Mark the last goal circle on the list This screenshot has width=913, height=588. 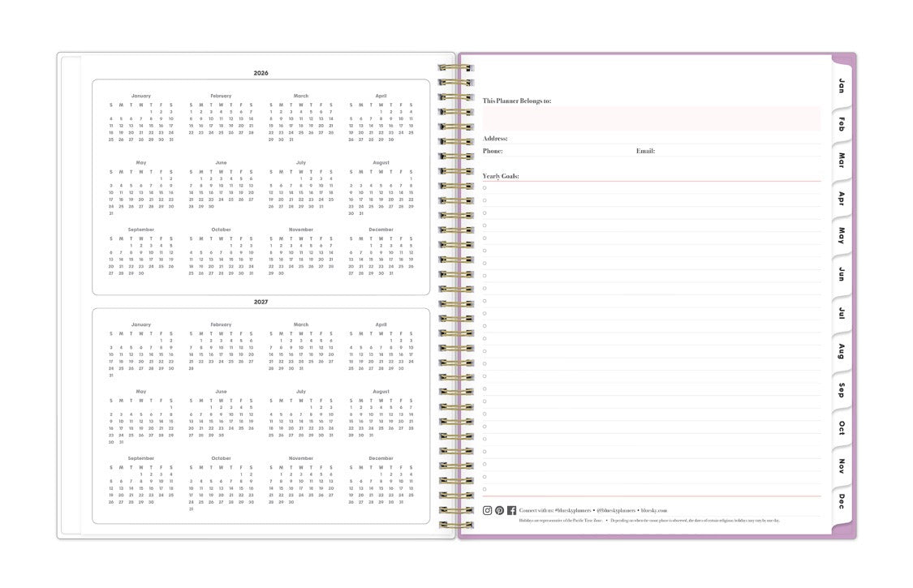484,487
